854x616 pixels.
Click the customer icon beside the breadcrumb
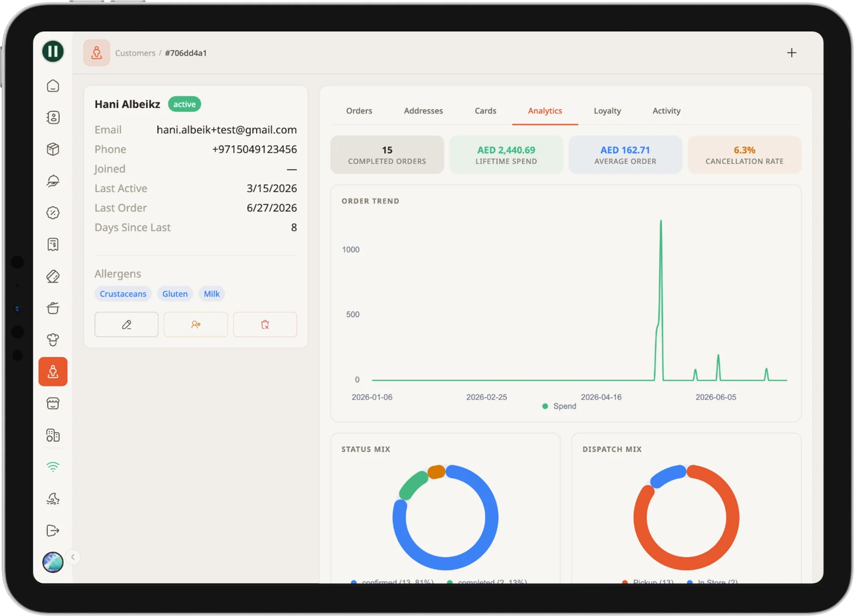(x=96, y=53)
